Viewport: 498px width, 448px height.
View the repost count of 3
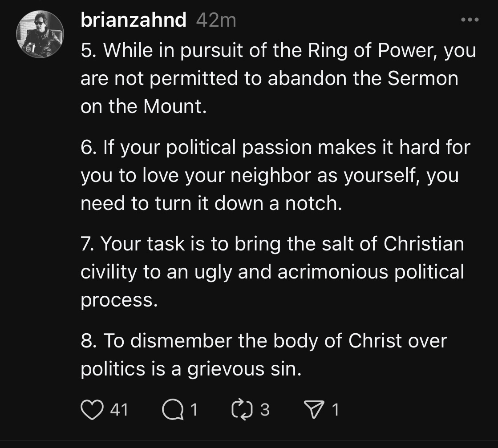(x=265, y=410)
